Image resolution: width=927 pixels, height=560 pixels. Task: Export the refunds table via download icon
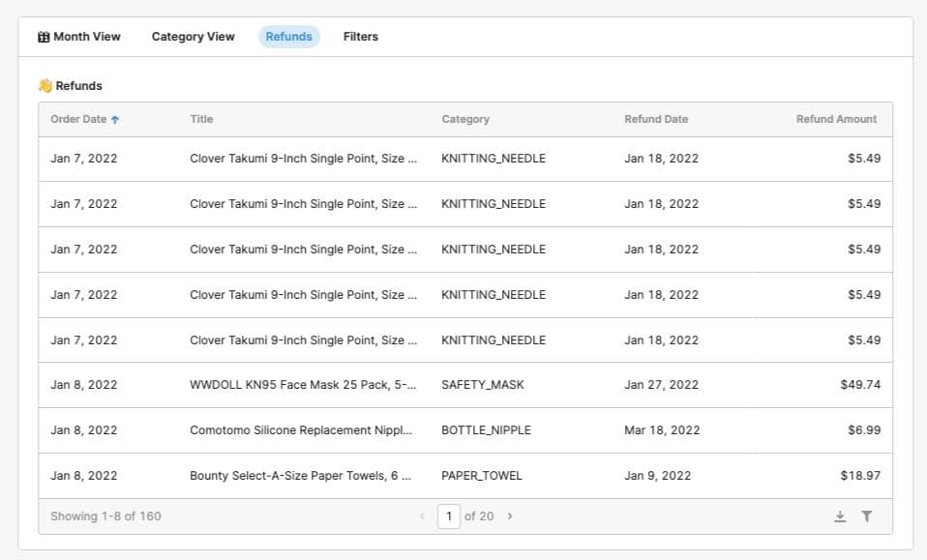coord(840,516)
